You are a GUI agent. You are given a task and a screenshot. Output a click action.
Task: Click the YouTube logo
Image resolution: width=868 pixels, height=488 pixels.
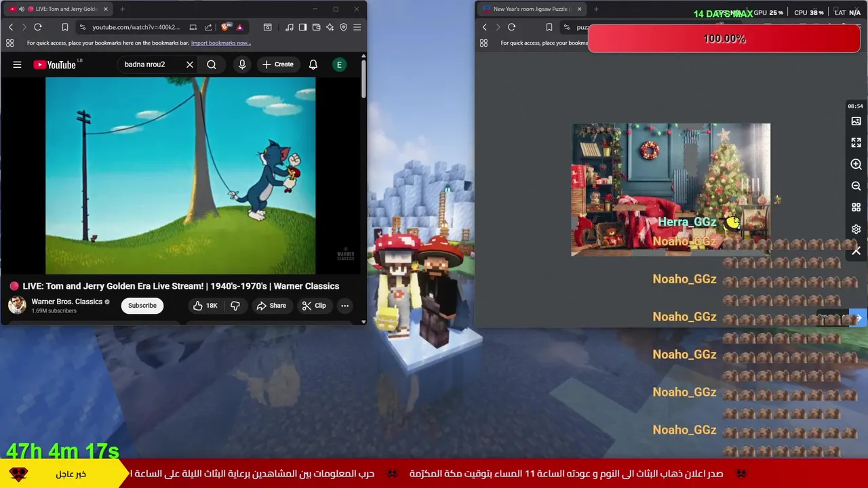point(55,64)
